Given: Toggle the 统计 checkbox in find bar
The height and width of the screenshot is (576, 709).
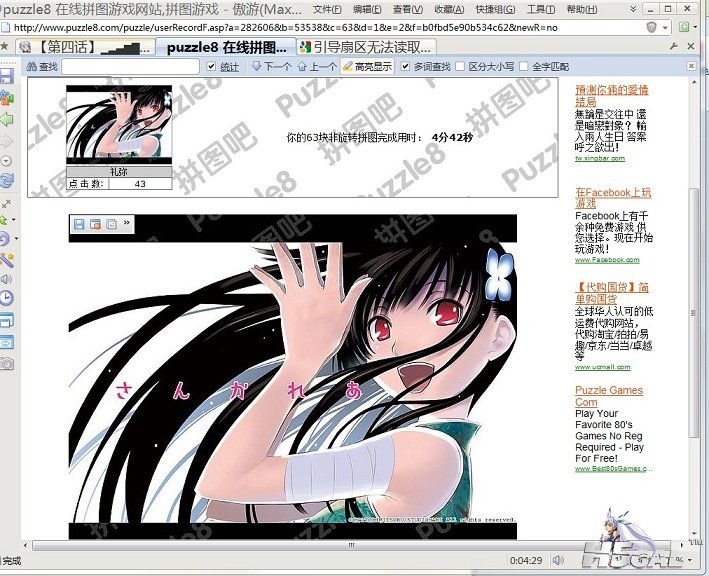Looking at the screenshot, I should [211, 67].
